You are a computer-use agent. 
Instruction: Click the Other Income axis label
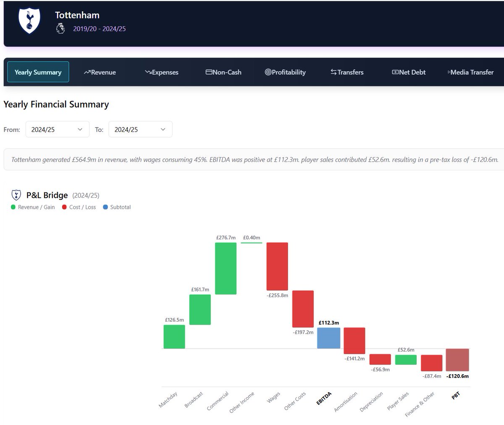tap(242, 403)
